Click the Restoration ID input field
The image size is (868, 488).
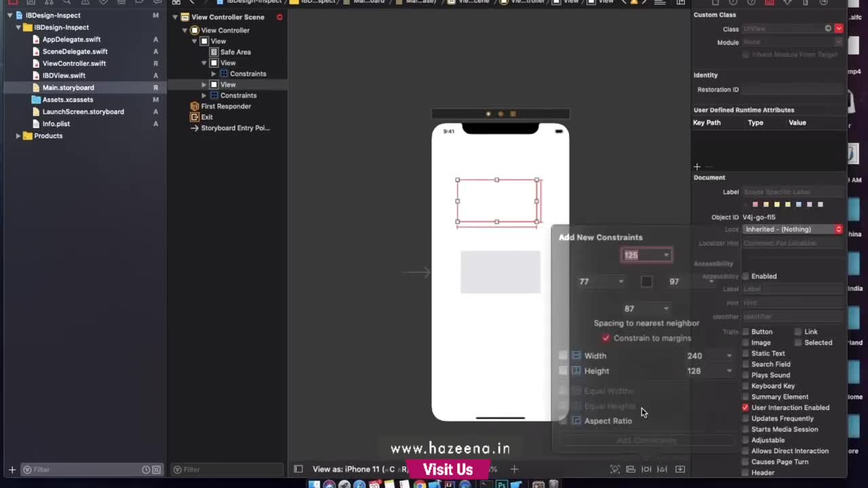tap(792, 89)
